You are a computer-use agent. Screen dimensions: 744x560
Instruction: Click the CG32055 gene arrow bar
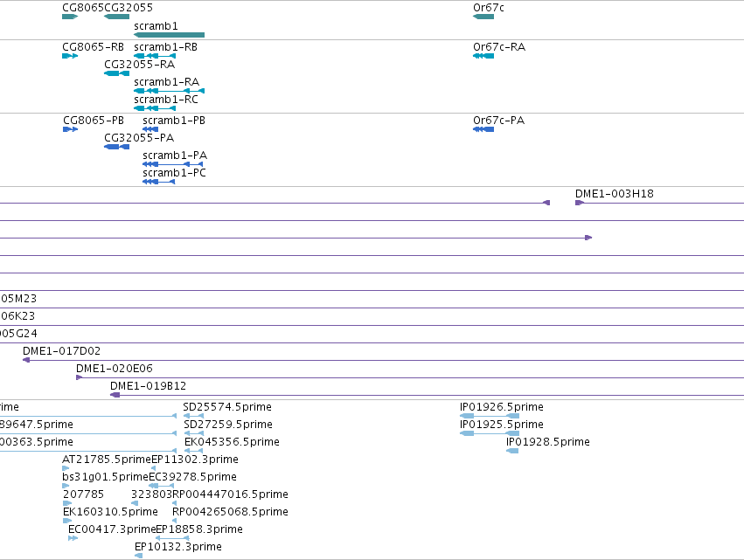click(x=117, y=17)
